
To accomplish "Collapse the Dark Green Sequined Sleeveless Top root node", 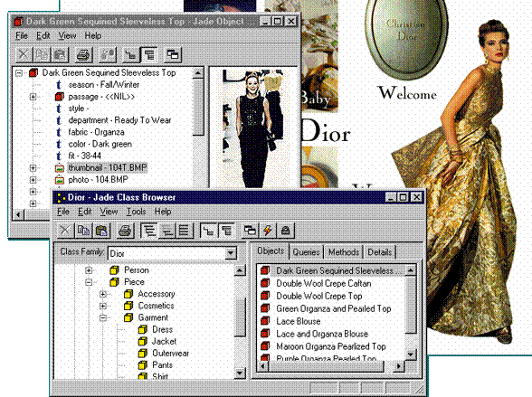I will pos(19,73).
